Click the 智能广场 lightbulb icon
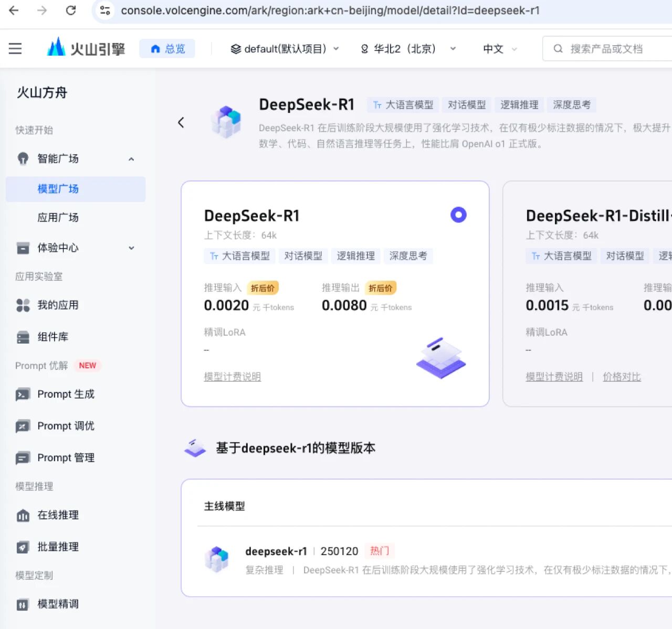Viewport: 672px width, 629px height. (23, 158)
